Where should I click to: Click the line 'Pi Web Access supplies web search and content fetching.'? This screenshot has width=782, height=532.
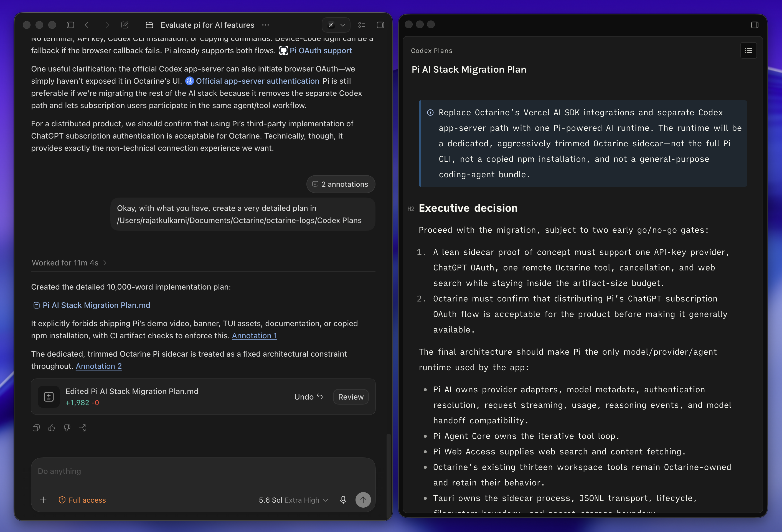[559, 451]
